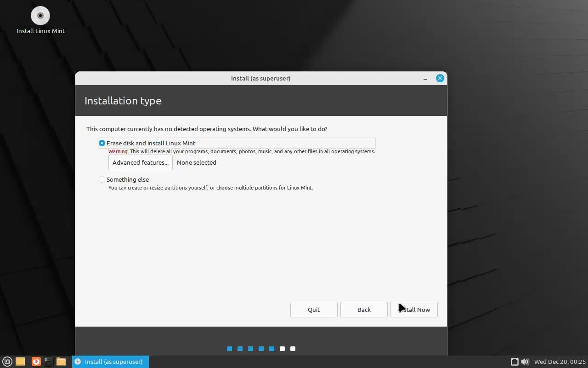Click the Quit button

314,310
